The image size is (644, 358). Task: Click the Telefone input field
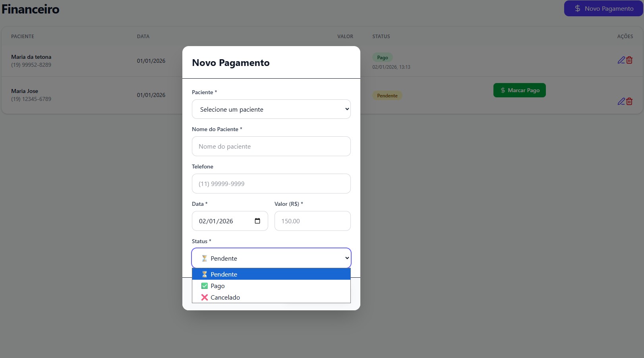(x=271, y=184)
